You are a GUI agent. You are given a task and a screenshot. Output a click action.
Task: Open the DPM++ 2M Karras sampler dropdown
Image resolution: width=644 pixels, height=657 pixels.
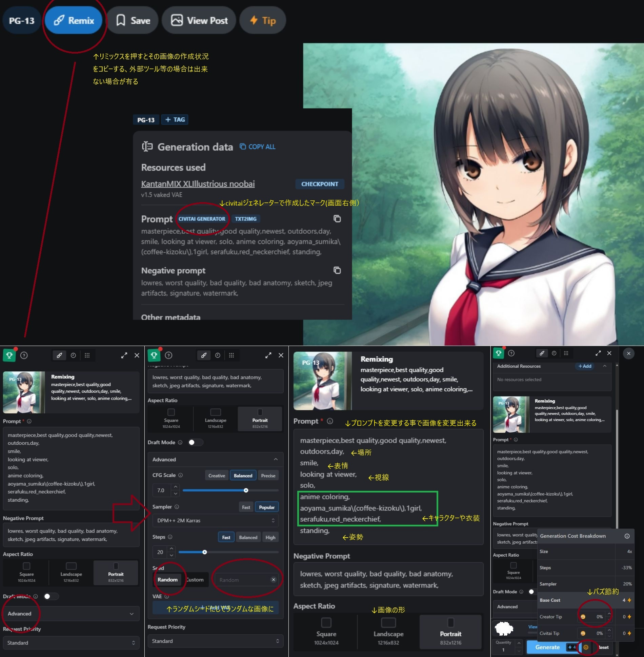tap(216, 520)
